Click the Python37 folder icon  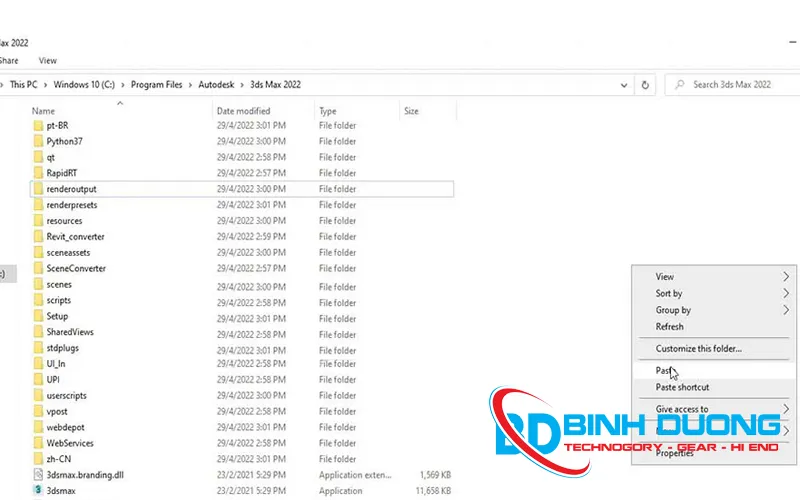pos(38,141)
